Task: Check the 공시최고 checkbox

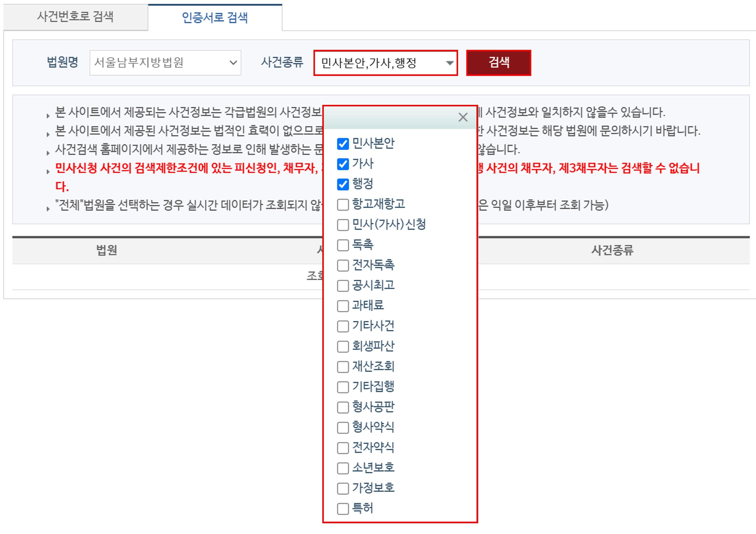Action: (343, 286)
